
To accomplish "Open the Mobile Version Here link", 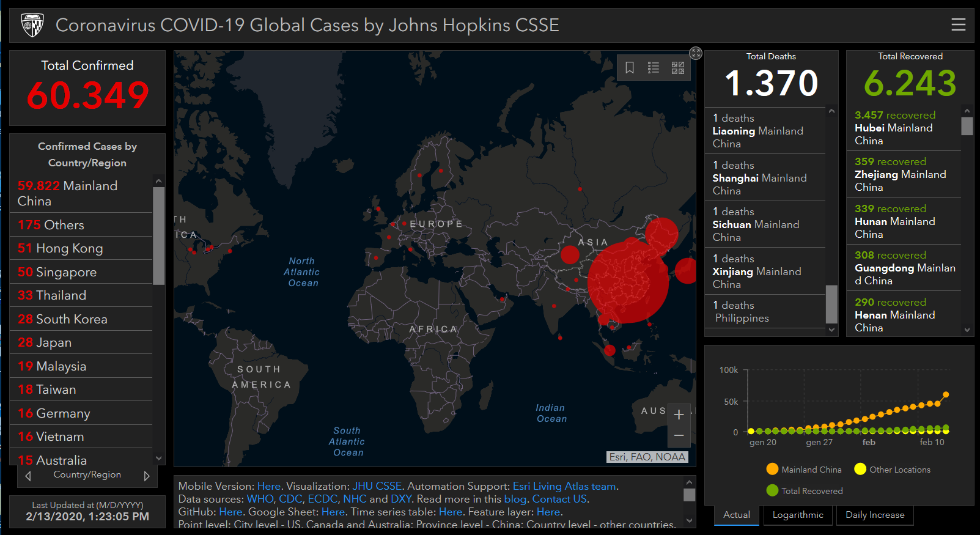I will click(269, 486).
